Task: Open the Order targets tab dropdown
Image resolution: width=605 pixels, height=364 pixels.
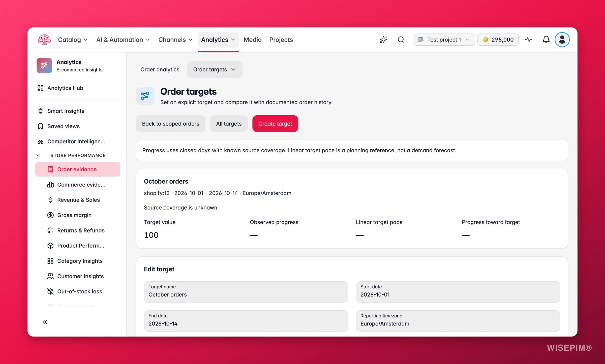Action: [215, 70]
